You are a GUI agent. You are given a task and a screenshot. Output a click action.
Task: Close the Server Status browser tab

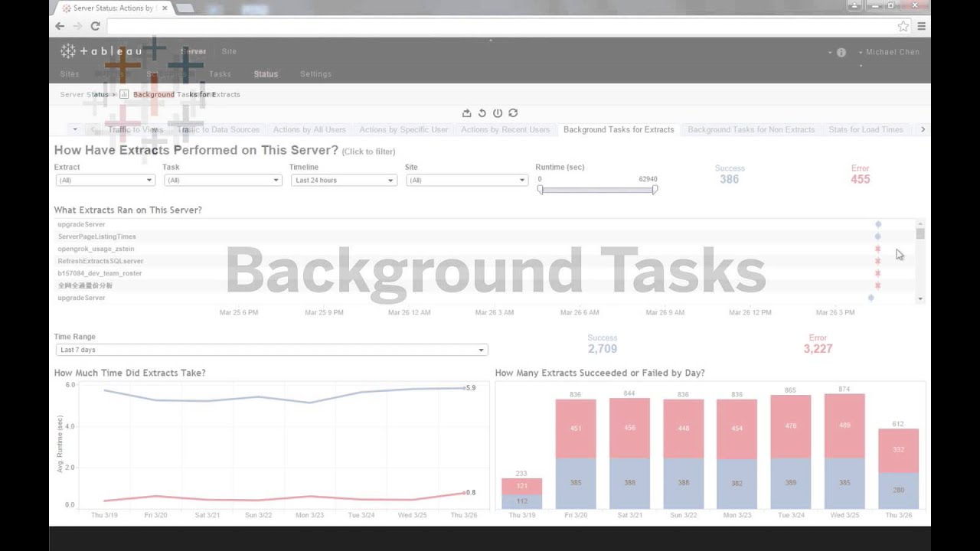point(165,8)
